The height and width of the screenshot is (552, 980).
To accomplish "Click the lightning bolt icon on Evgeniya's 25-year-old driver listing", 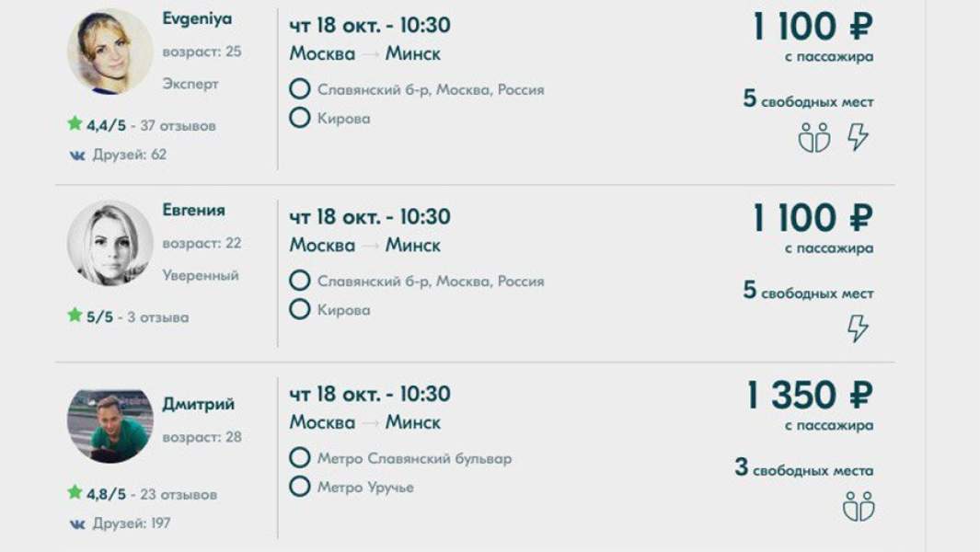I will [x=858, y=137].
